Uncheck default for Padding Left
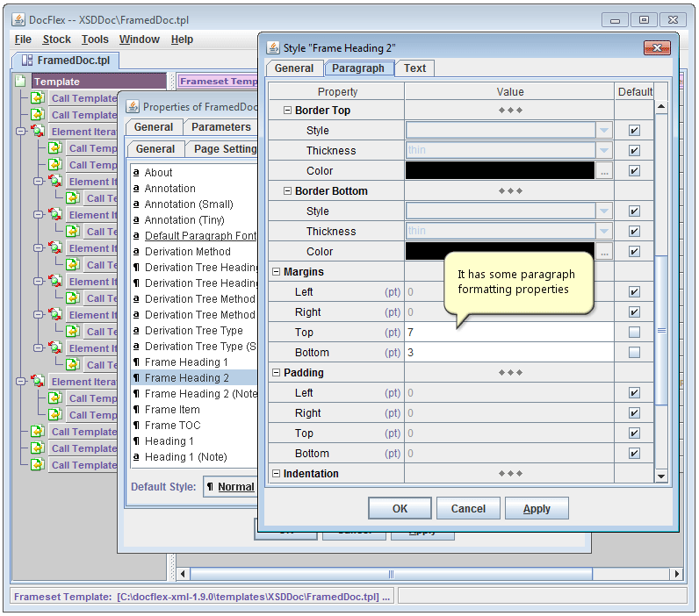The height and width of the screenshot is (616, 699). click(x=634, y=393)
